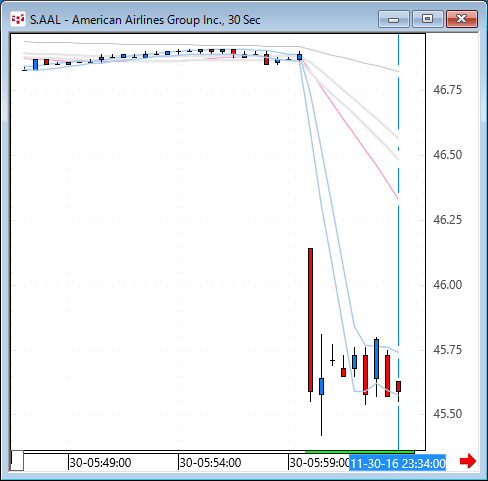
Task: Click the red scroll-right arrow
Action: (x=468, y=461)
